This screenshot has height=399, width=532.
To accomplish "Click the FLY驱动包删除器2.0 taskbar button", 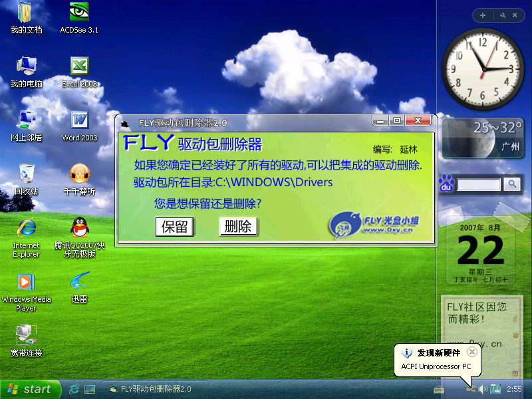I will coord(155,389).
